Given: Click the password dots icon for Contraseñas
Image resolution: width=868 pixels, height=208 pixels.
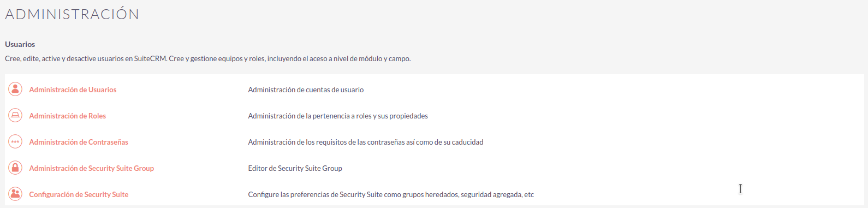Looking at the screenshot, I should (15, 141).
